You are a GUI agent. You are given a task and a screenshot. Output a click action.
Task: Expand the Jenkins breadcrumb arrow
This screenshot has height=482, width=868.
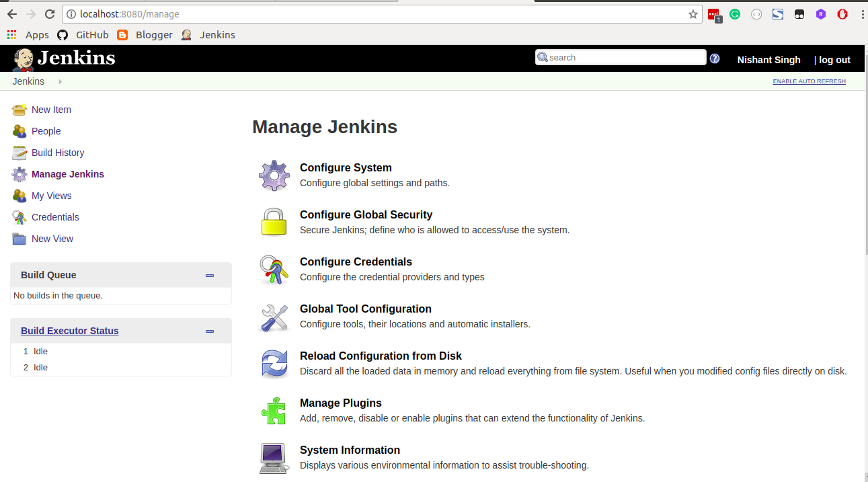pos(59,81)
